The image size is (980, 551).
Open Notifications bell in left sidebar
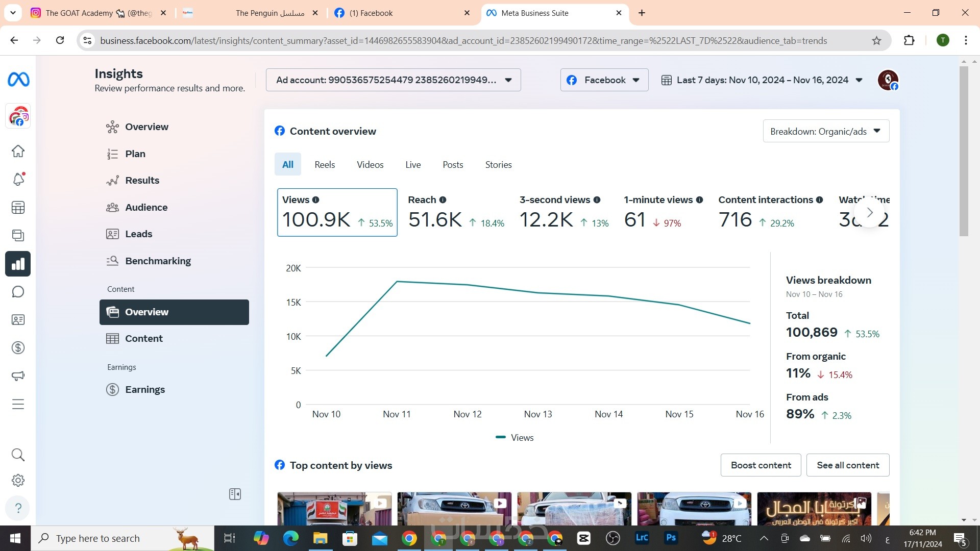(x=18, y=180)
